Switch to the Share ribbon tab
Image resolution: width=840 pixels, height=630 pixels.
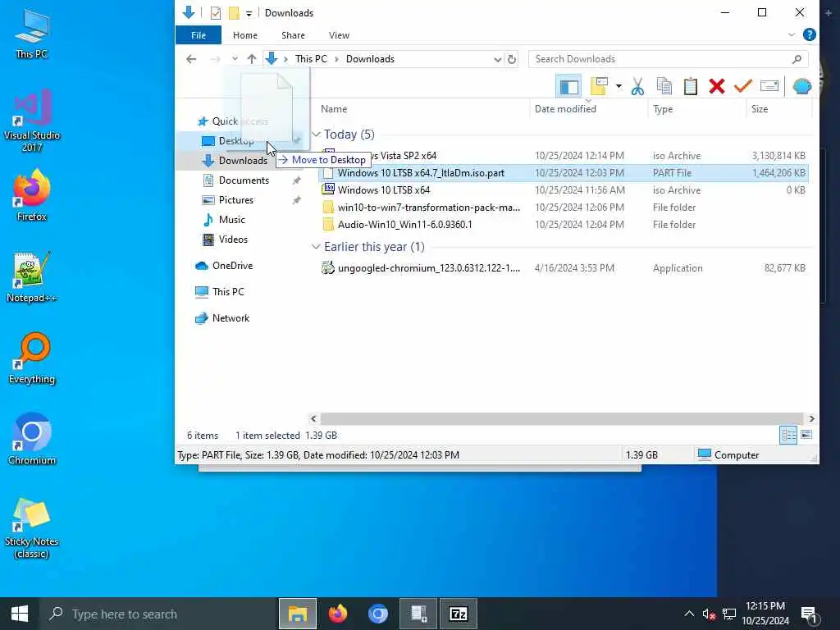pos(293,35)
